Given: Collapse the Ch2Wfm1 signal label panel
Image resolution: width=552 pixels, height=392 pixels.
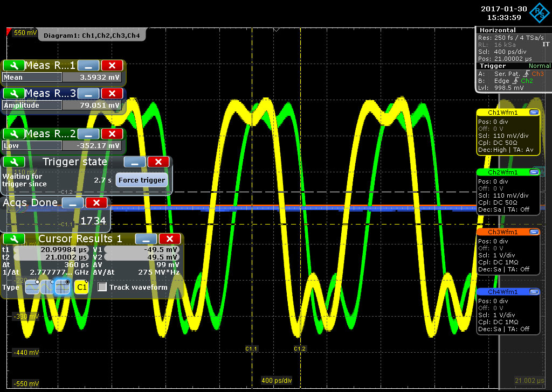Looking at the screenshot, I should (x=535, y=172).
